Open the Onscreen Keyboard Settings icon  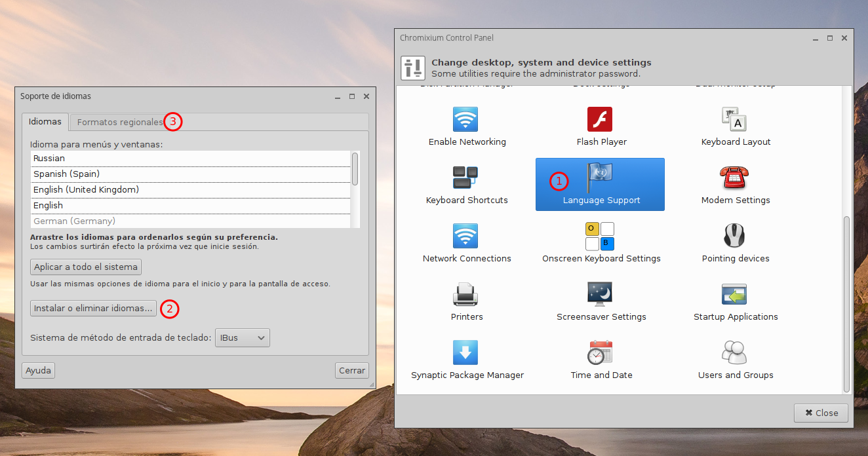[600, 237]
